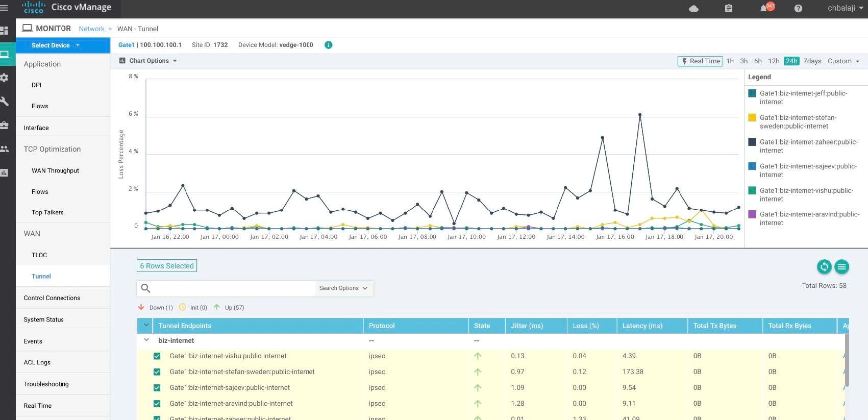868x420 pixels.
Task: Select 3h time range
Action: click(x=744, y=61)
